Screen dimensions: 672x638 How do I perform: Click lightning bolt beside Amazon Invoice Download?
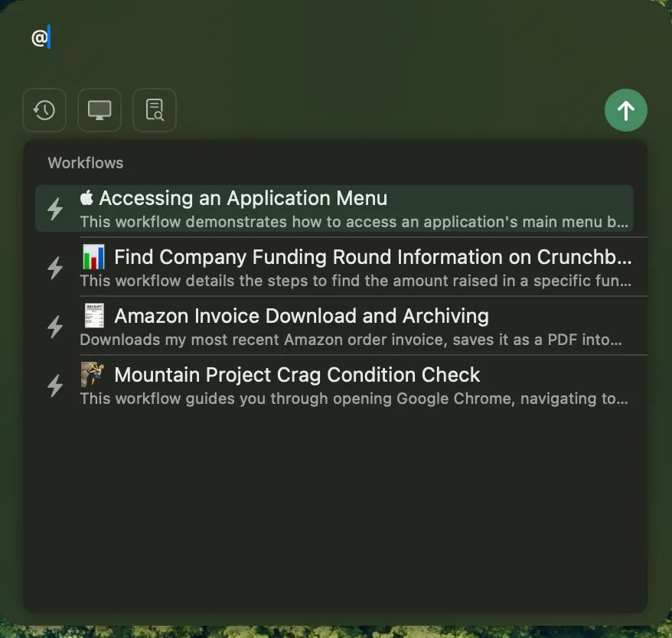tap(55, 327)
